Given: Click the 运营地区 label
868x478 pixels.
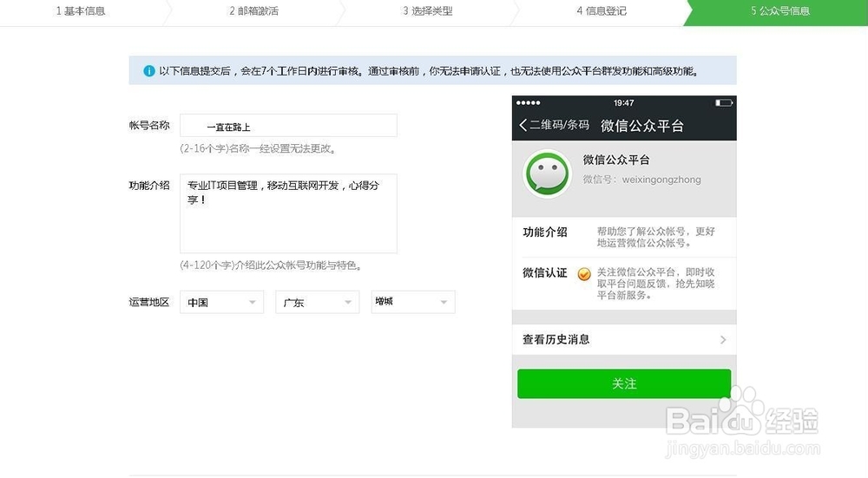Looking at the screenshot, I should [149, 302].
